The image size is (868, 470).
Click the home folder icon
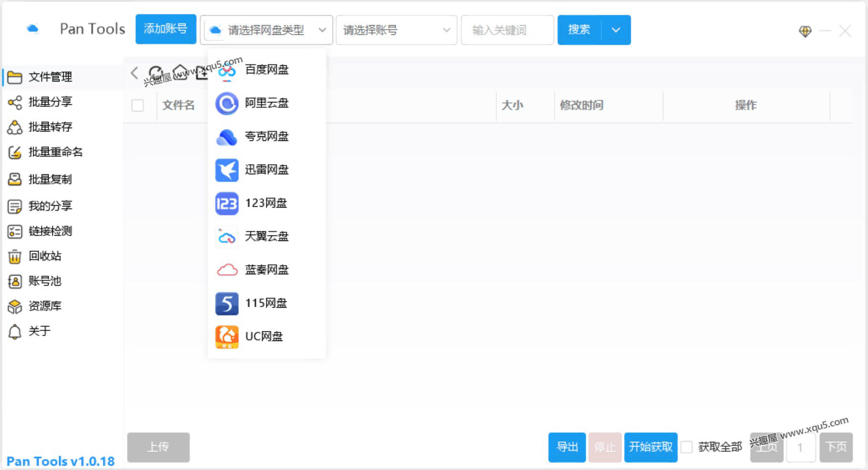coord(180,72)
